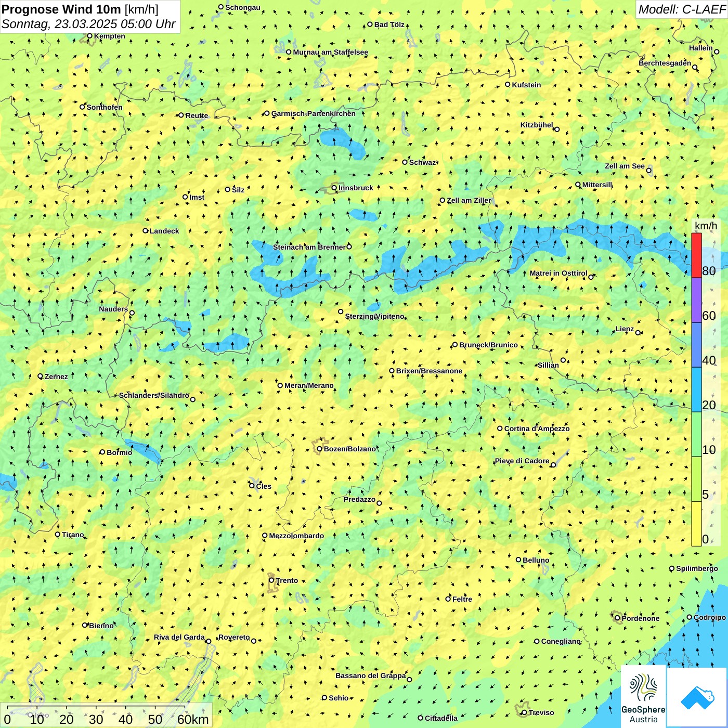Click the 'Sonthofen' label
This screenshot has height=728, width=728.
[x=105, y=107]
